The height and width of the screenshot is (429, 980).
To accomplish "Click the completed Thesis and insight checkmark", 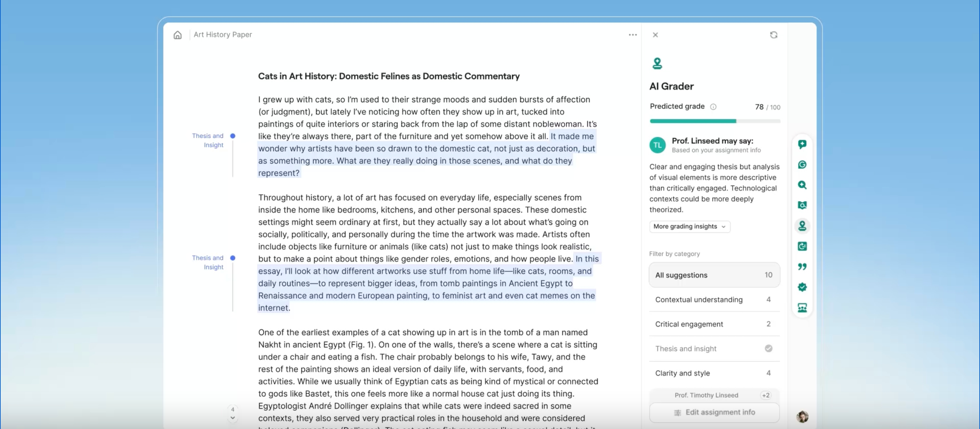I will coord(768,348).
